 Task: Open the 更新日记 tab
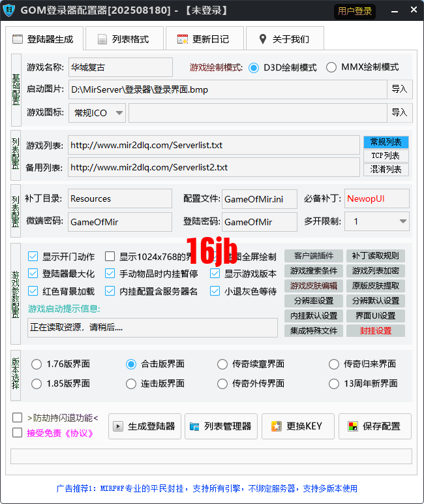coord(205,39)
